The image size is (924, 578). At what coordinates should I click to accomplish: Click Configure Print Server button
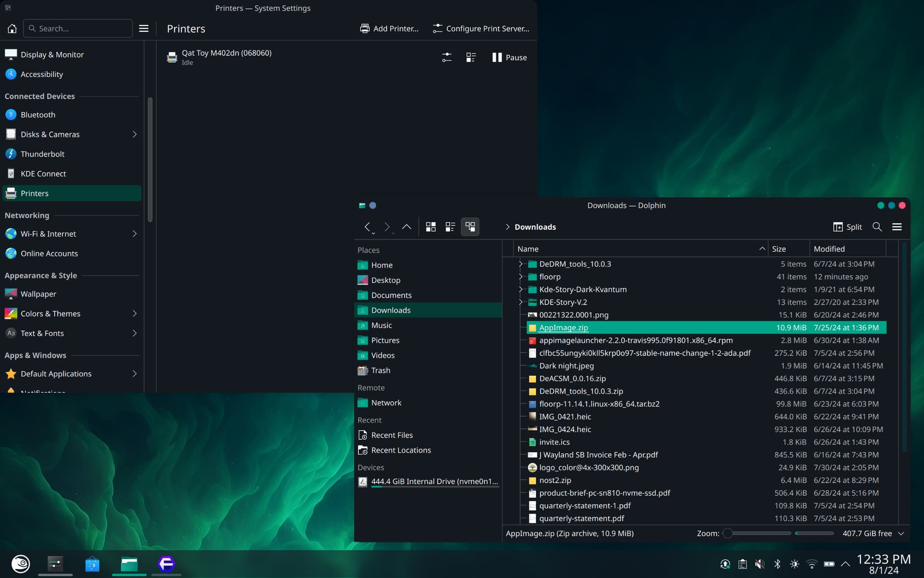tap(481, 28)
